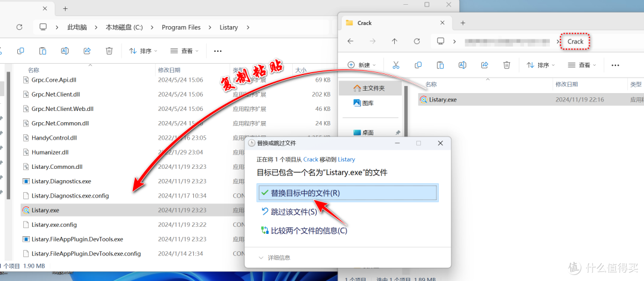Image resolution: width=644 pixels, height=281 pixels.
Task: Click Rename icon in Listary window toolbar
Action: coord(64,51)
